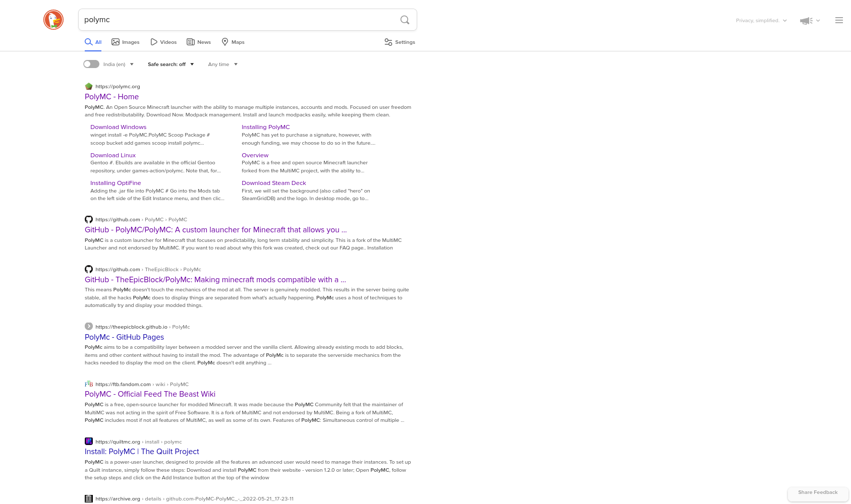Viewport: 851px width, 504px height.
Task: Switch to the Videos tab
Action: click(x=163, y=42)
